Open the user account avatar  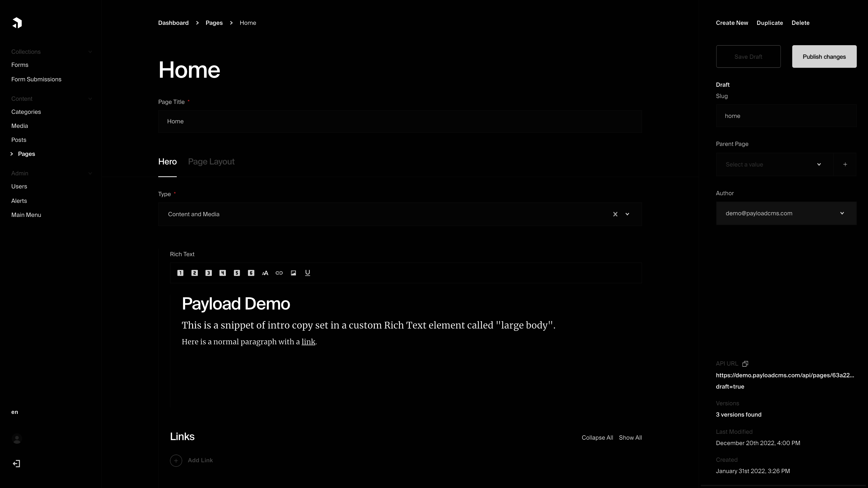click(x=17, y=439)
